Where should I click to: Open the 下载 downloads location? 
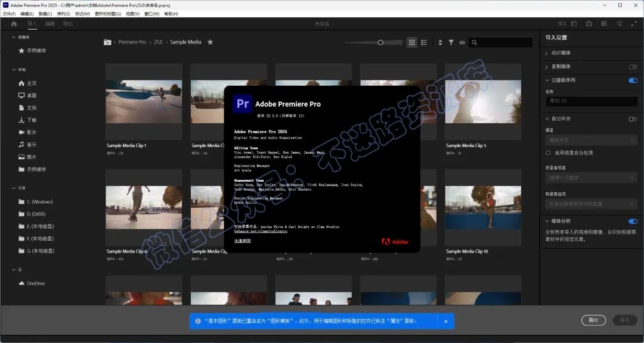(27, 120)
